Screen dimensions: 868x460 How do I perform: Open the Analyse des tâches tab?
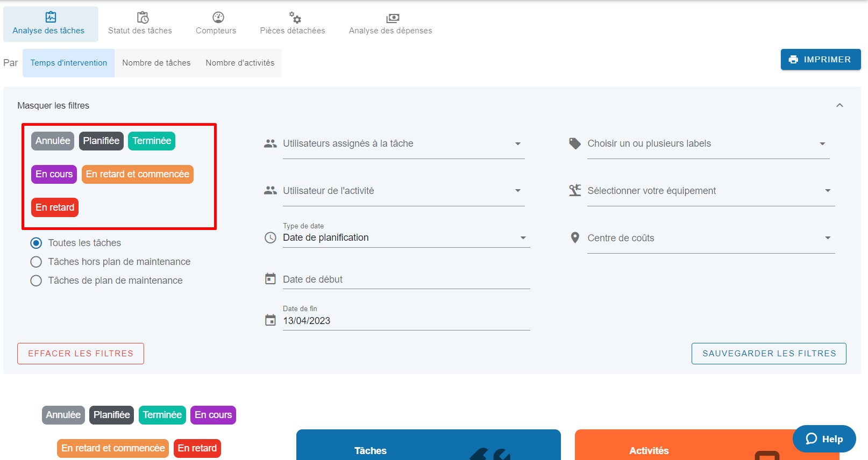click(51, 24)
